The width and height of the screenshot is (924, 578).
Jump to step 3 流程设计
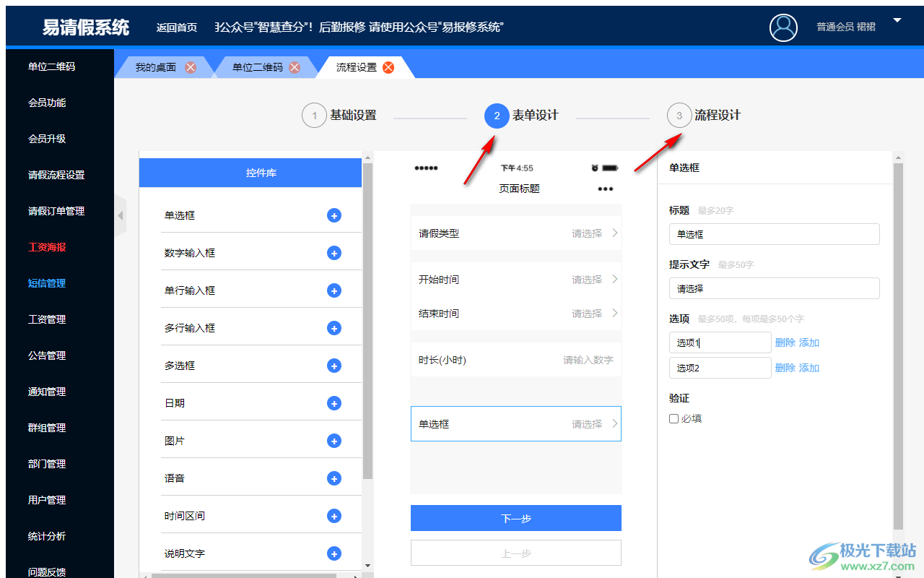[704, 116]
